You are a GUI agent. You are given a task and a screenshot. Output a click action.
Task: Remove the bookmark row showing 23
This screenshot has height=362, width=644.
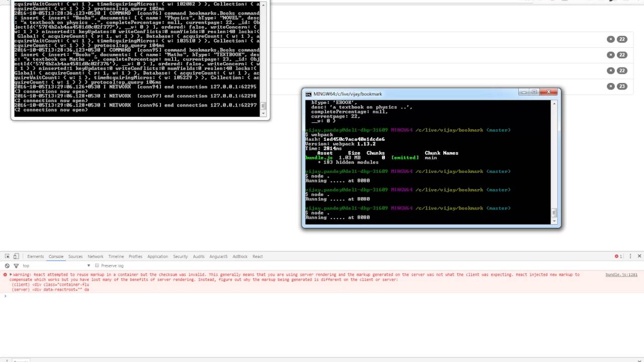(x=611, y=86)
